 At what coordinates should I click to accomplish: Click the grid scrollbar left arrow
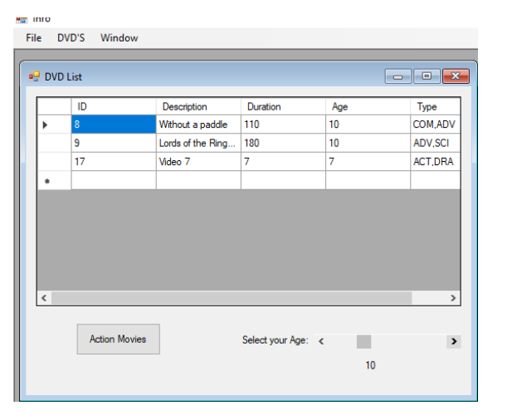(x=44, y=298)
